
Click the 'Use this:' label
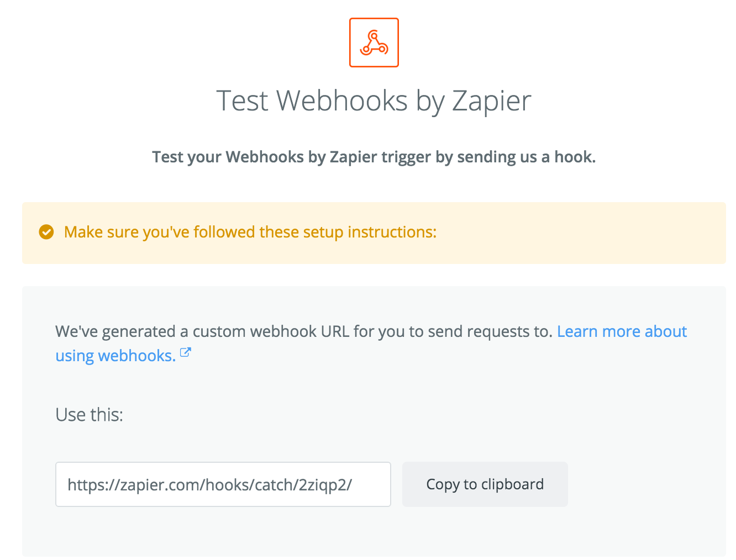[x=89, y=415]
